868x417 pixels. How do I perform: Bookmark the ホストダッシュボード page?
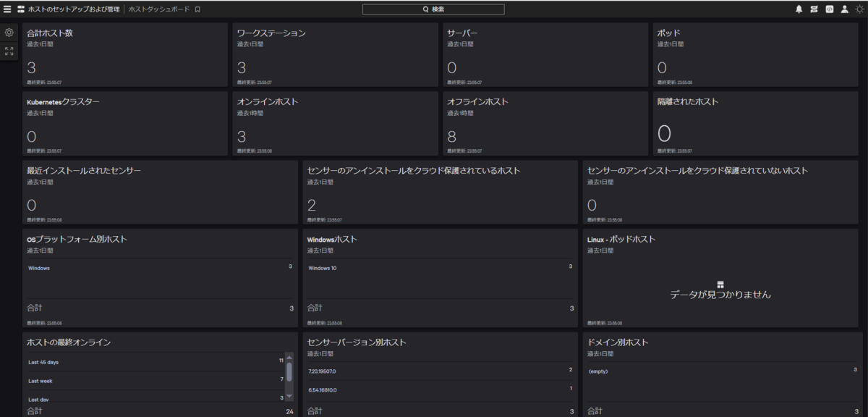click(x=197, y=9)
